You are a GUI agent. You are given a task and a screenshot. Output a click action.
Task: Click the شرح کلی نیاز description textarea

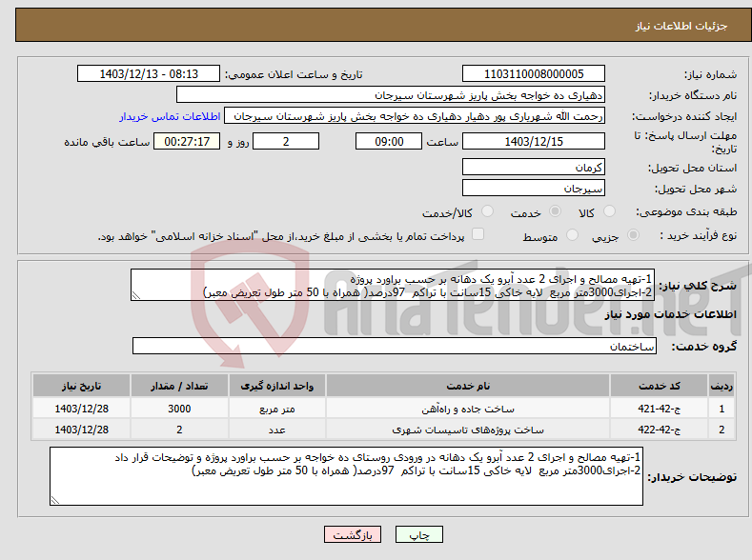point(393,285)
